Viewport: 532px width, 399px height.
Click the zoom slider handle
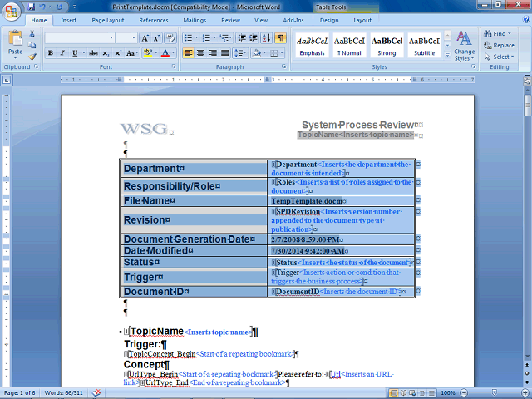click(x=495, y=392)
